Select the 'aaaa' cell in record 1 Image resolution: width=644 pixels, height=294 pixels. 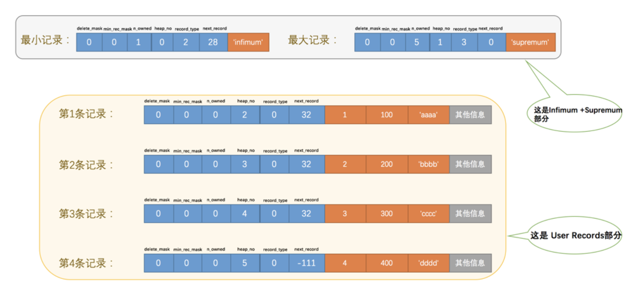428,115
